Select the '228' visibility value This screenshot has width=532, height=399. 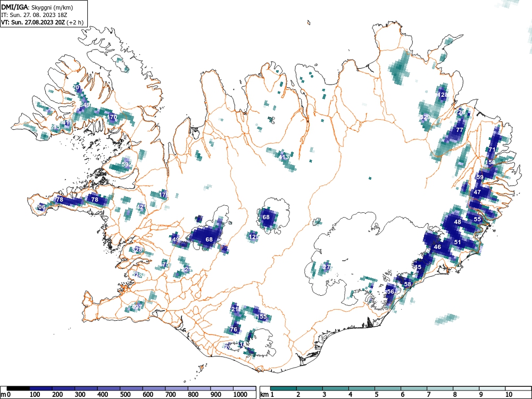tap(460, 112)
